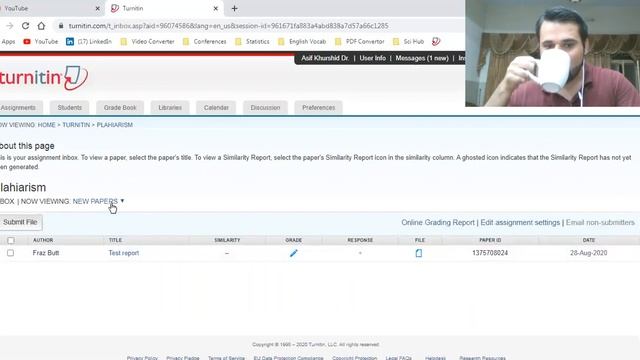
Task: Switch to the Turnitin browser tab
Action: click(x=163, y=8)
